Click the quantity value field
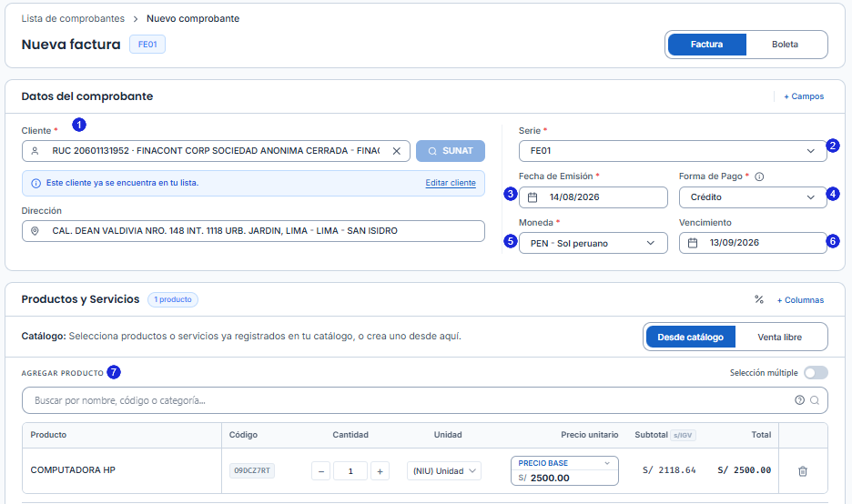The height and width of the screenshot is (504, 852). 350,471
